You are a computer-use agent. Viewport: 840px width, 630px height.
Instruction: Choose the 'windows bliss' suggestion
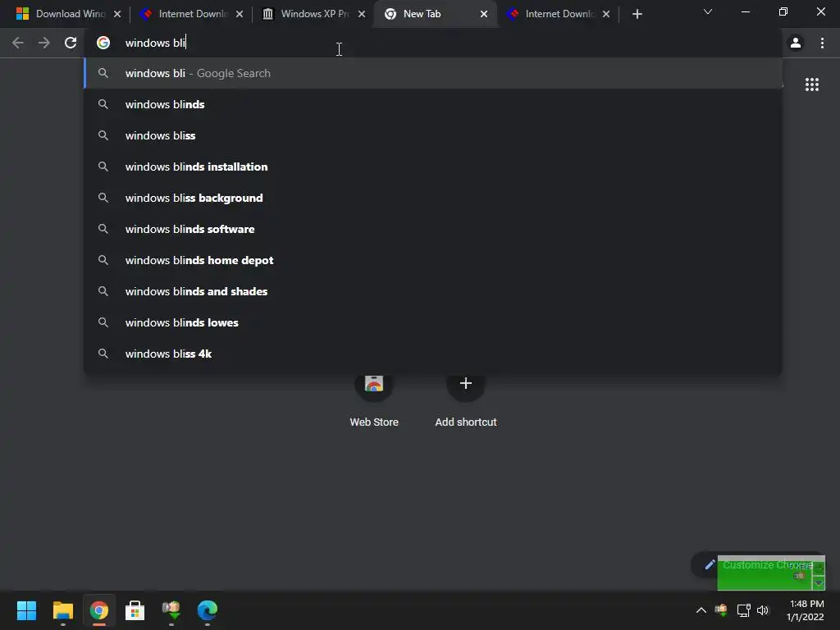click(433, 135)
